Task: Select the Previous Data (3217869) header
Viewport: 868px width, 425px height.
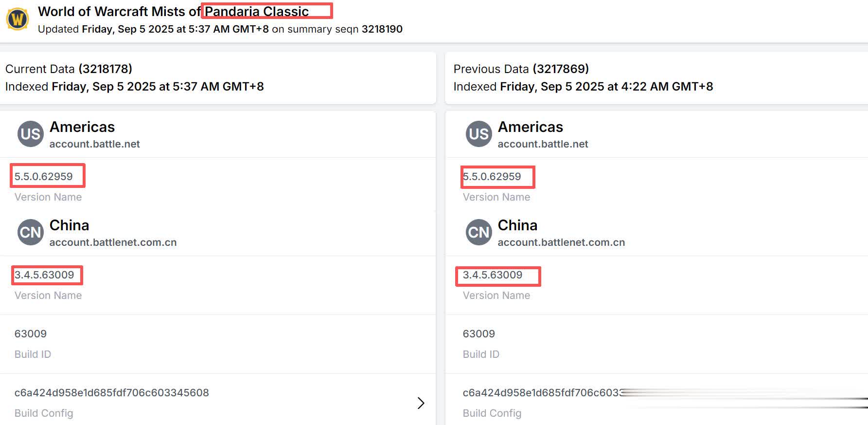Action: [x=521, y=69]
